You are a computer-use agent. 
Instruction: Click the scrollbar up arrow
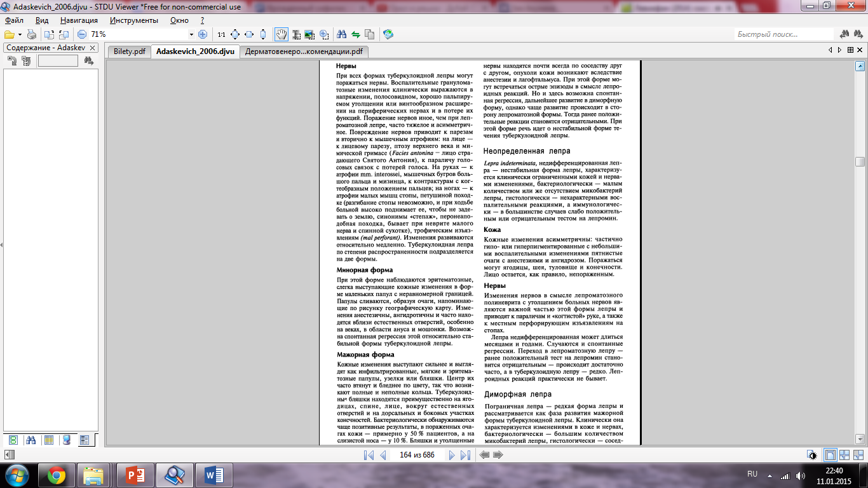click(860, 65)
